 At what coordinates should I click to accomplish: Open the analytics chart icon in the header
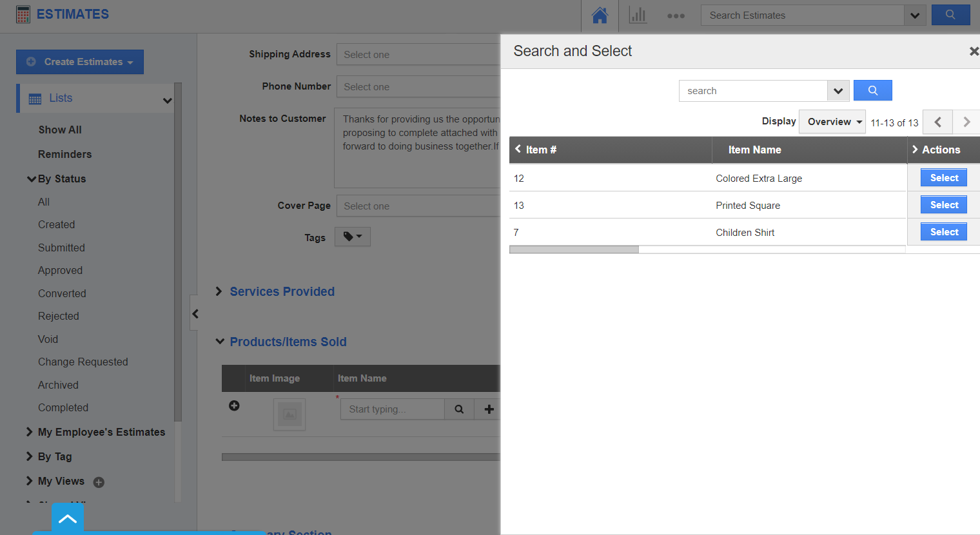point(638,15)
